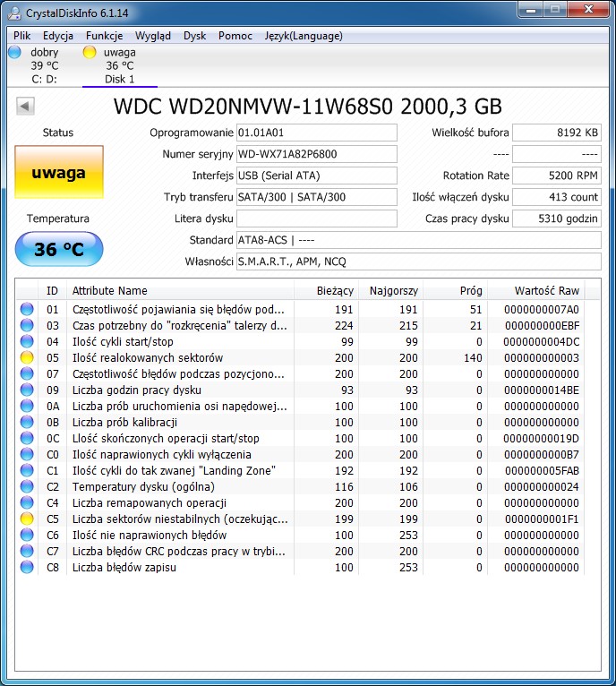Click the blue status icon for attribute C0

click(x=27, y=455)
